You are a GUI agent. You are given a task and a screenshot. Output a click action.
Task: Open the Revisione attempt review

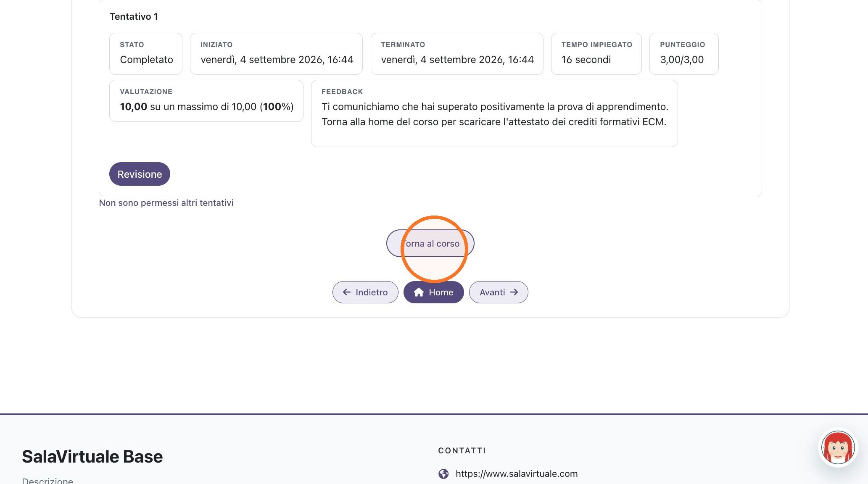pos(140,174)
